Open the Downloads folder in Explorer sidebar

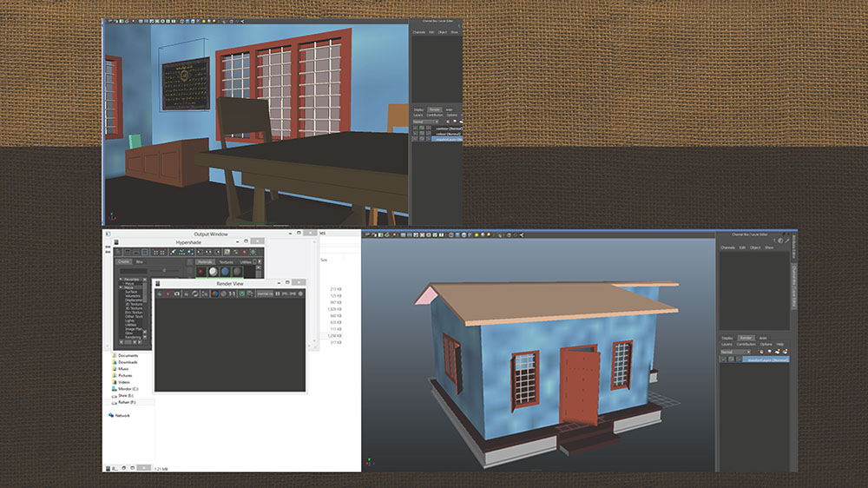coord(128,362)
